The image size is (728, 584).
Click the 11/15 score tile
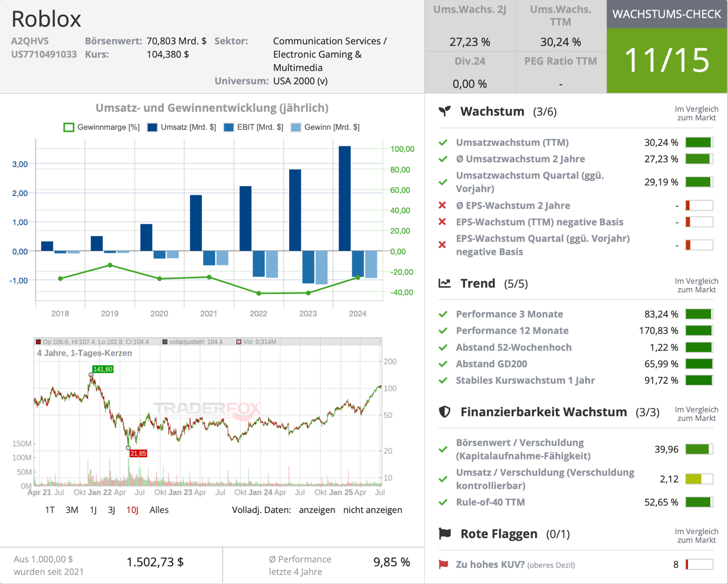point(667,60)
